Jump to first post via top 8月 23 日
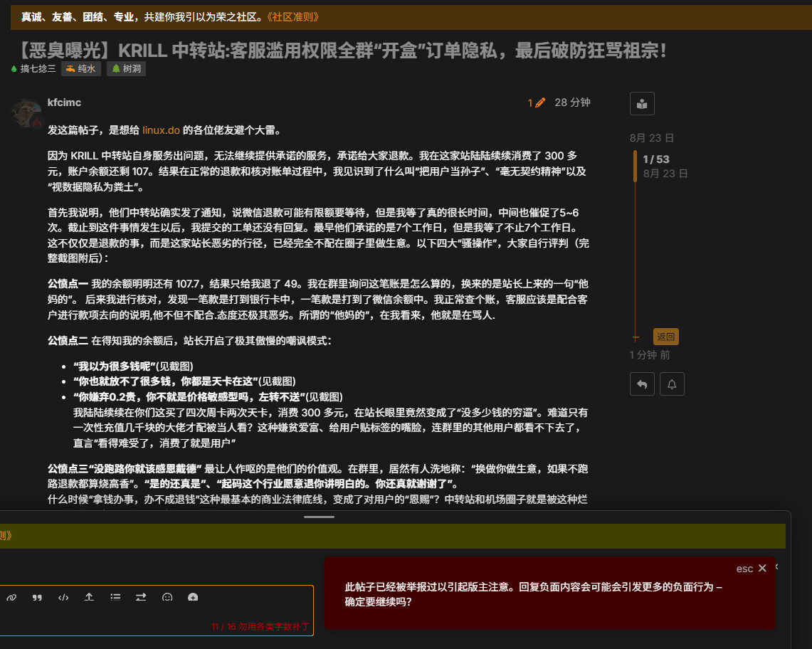Viewport: 812px width, 649px height. pyautogui.click(x=651, y=138)
